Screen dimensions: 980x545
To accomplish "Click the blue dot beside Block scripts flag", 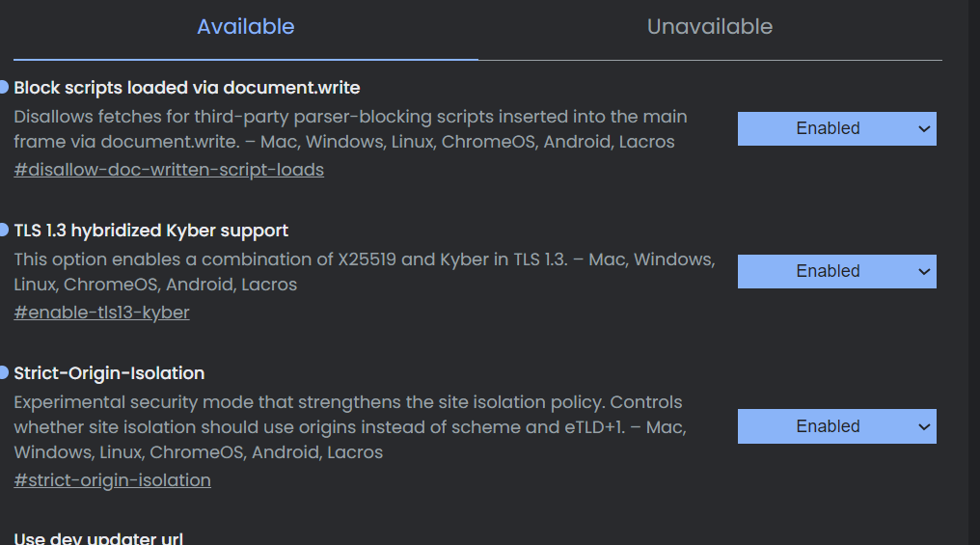I will [4, 88].
